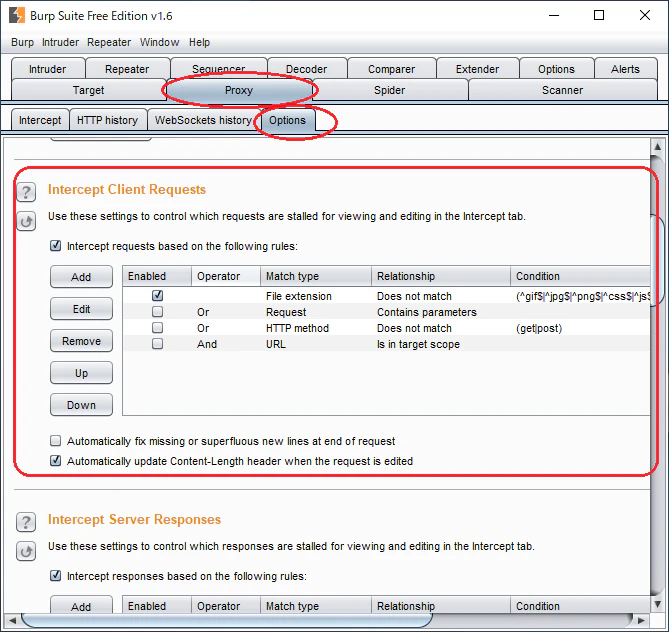This screenshot has height=632, width=669.
Task: Click the horizontal scrollbar right arrow
Action: click(x=640, y=620)
